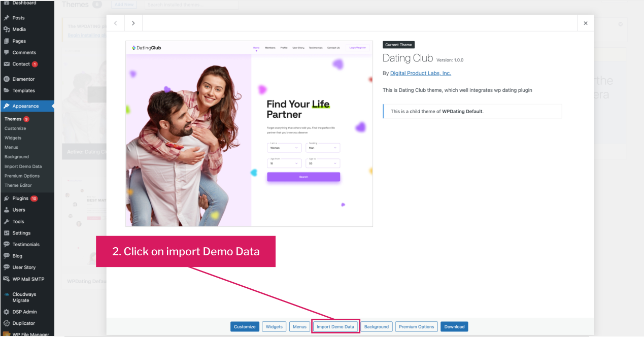The height and width of the screenshot is (337, 644).
Task: Click the Media icon in sidebar
Action: pos(7,29)
